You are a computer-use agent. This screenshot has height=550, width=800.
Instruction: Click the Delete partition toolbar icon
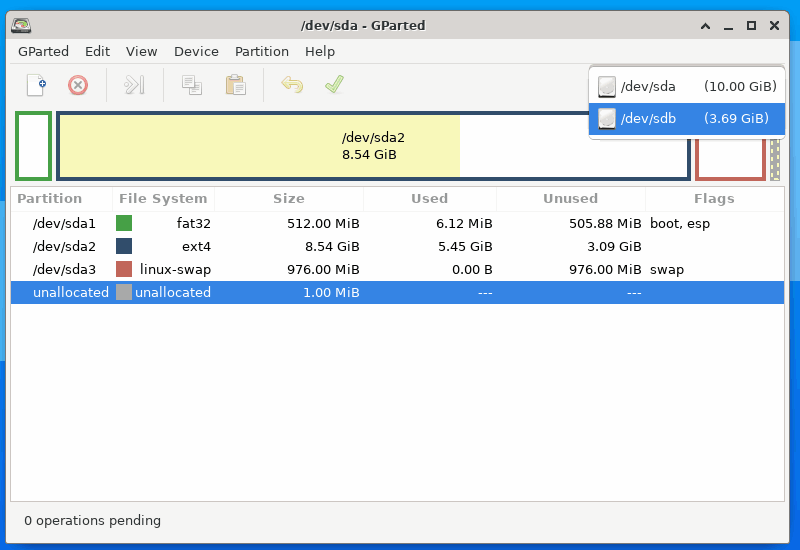[78, 85]
